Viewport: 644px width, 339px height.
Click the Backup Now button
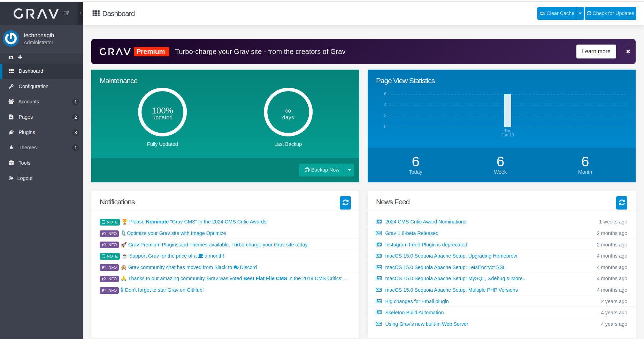click(322, 170)
